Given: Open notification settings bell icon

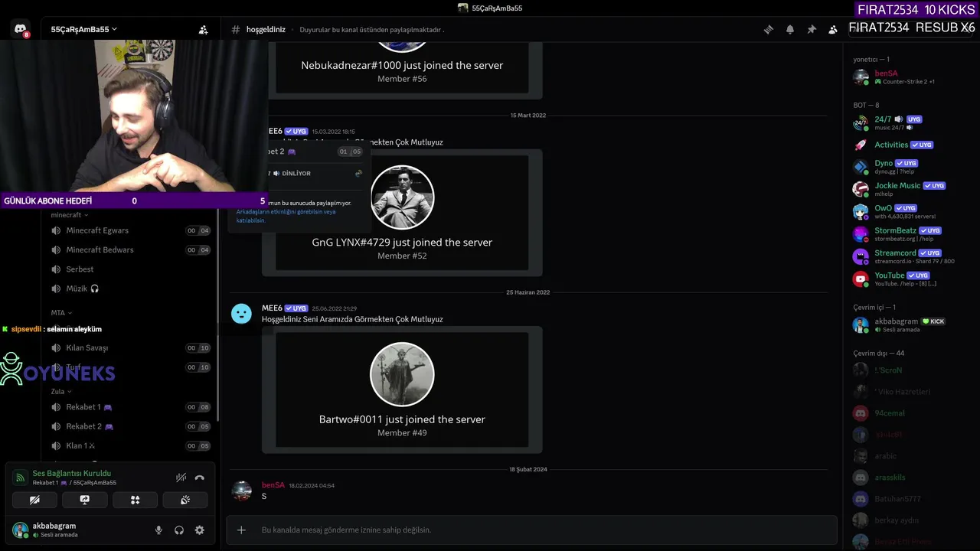Looking at the screenshot, I should coord(790,30).
